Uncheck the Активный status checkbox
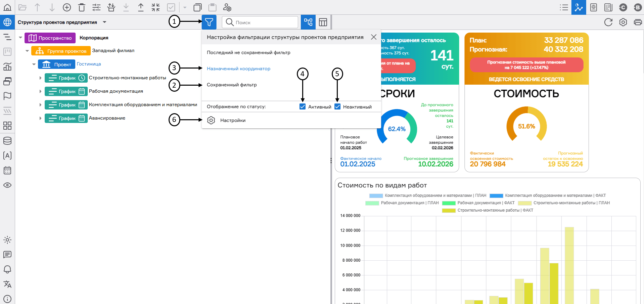This screenshot has width=644, height=304. 303,107
